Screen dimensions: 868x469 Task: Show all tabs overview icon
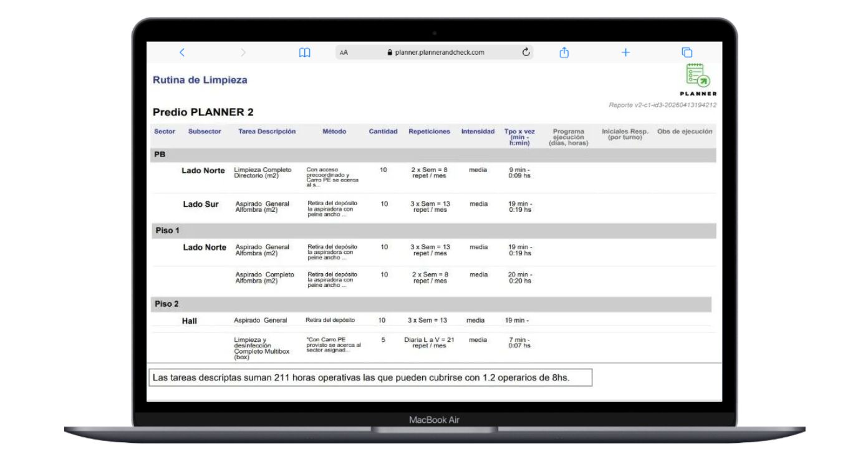687,52
